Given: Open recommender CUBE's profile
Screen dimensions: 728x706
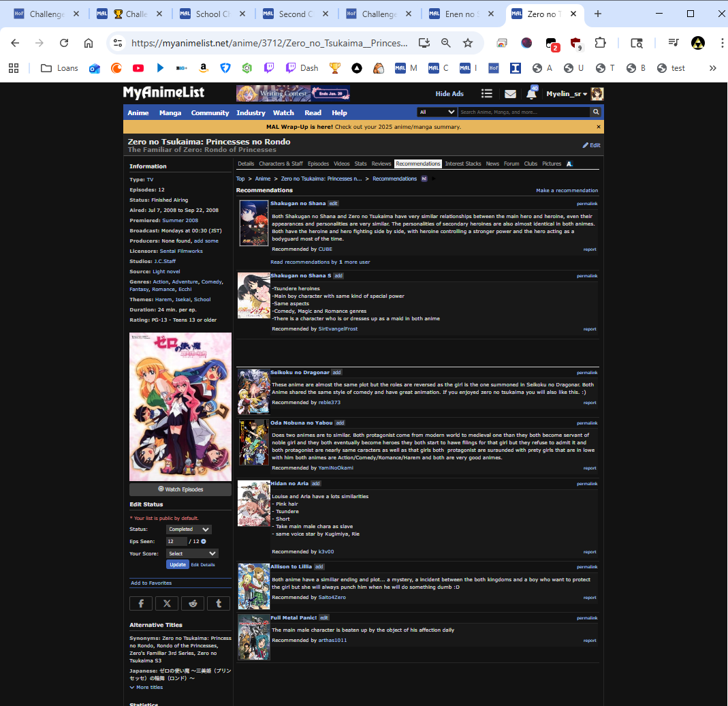Looking at the screenshot, I should (x=326, y=249).
